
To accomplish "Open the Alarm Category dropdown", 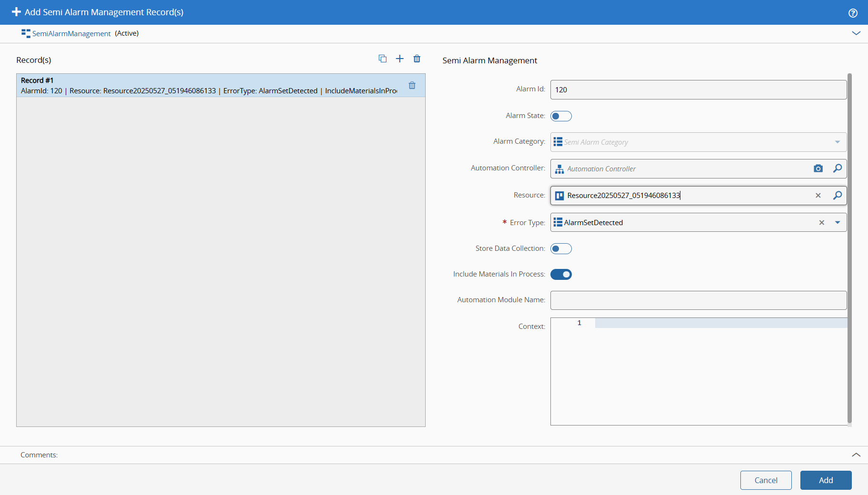I will pyautogui.click(x=837, y=142).
